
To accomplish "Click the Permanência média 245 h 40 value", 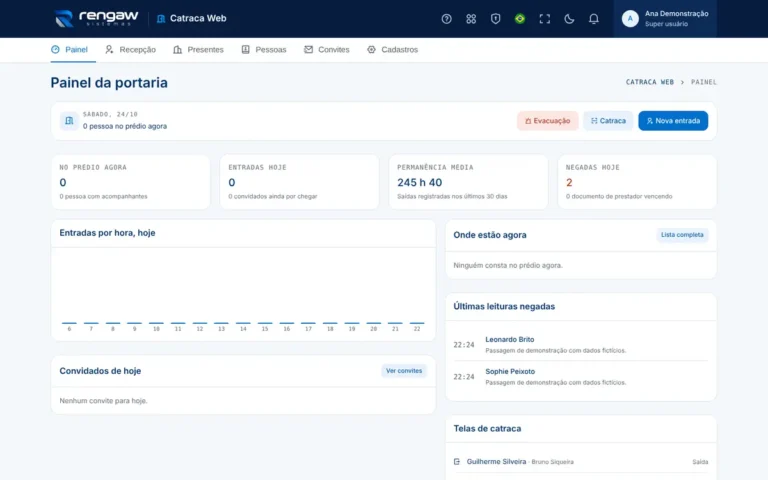I will [419, 182].
